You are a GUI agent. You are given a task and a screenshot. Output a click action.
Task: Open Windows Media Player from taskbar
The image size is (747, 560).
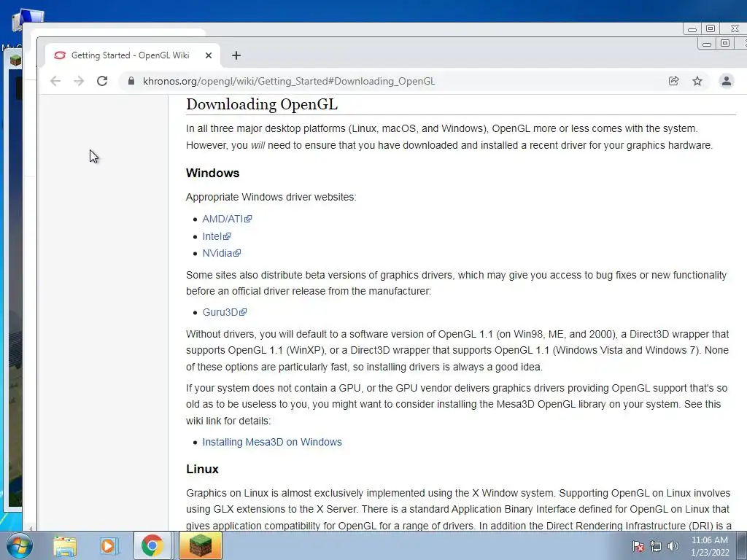pyautogui.click(x=109, y=545)
